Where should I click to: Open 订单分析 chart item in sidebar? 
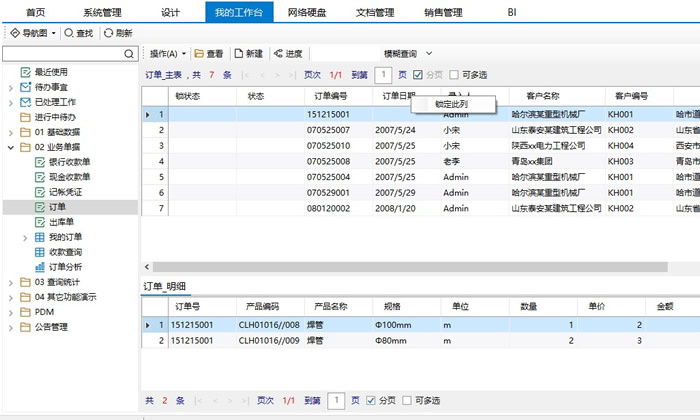click(40, 267)
